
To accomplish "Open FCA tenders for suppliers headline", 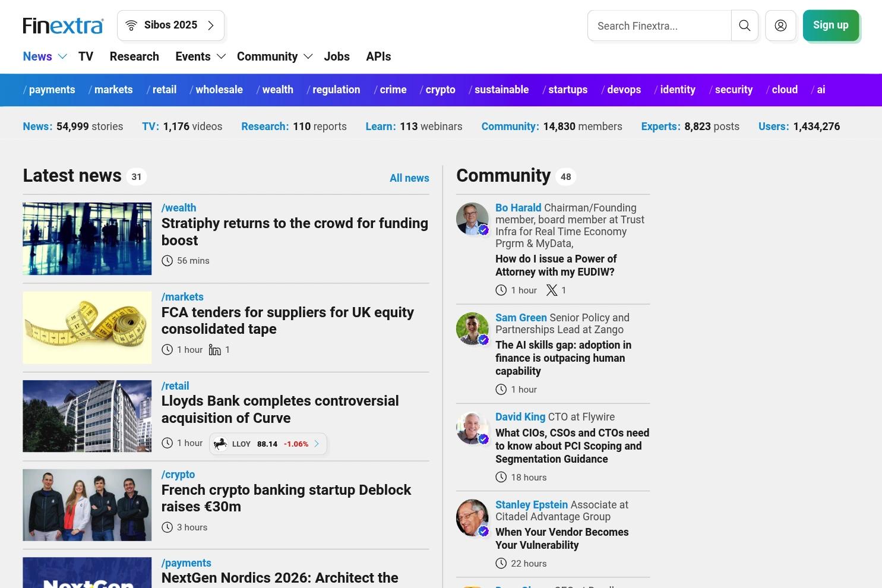I will (x=287, y=321).
